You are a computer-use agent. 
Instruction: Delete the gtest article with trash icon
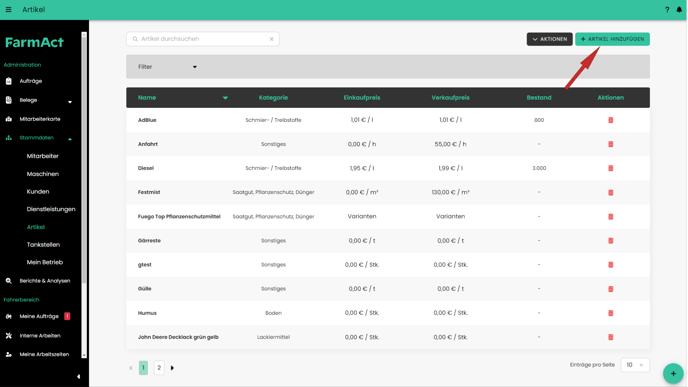tap(610, 265)
